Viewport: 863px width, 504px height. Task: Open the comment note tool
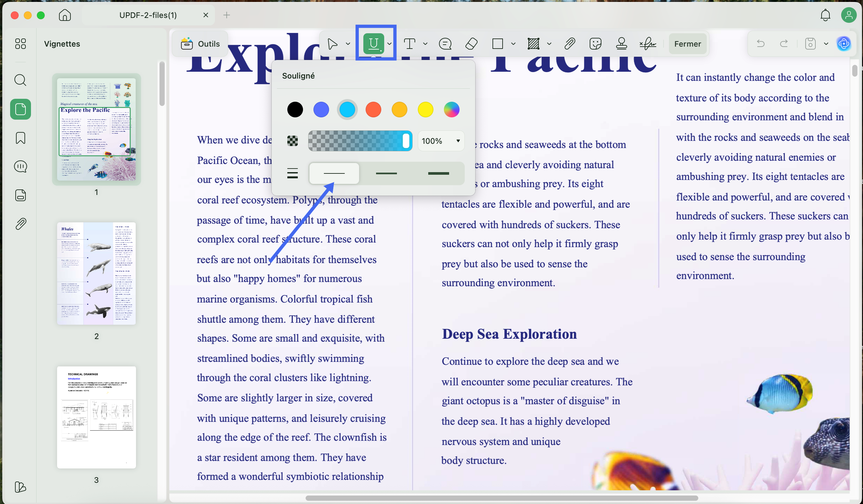[x=445, y=44]
